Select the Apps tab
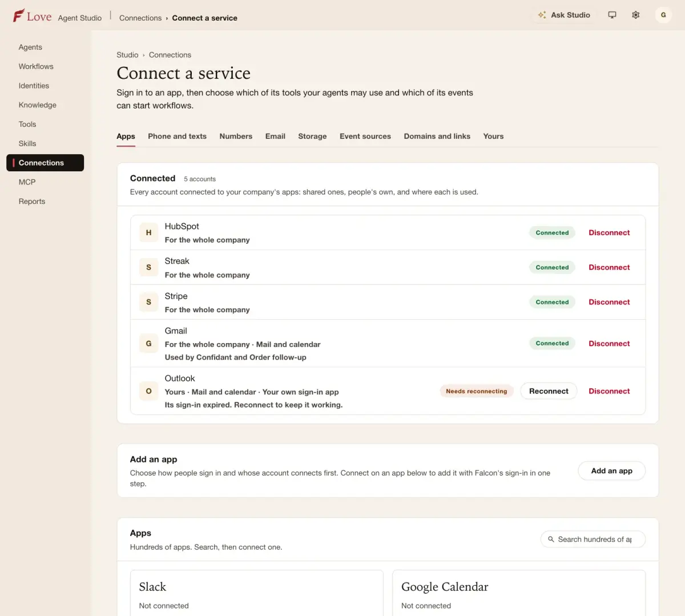Viewport: 685px width, 616px height. [x=126, y=136]
